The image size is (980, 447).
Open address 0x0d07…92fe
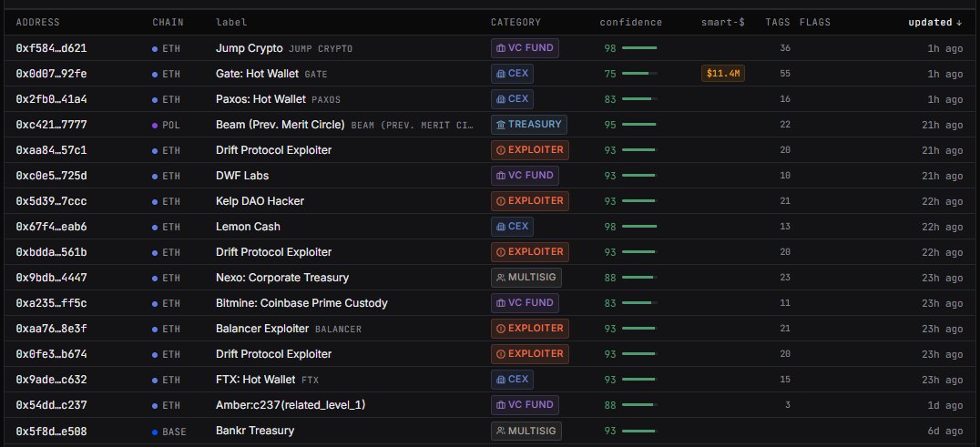(51, 74)
